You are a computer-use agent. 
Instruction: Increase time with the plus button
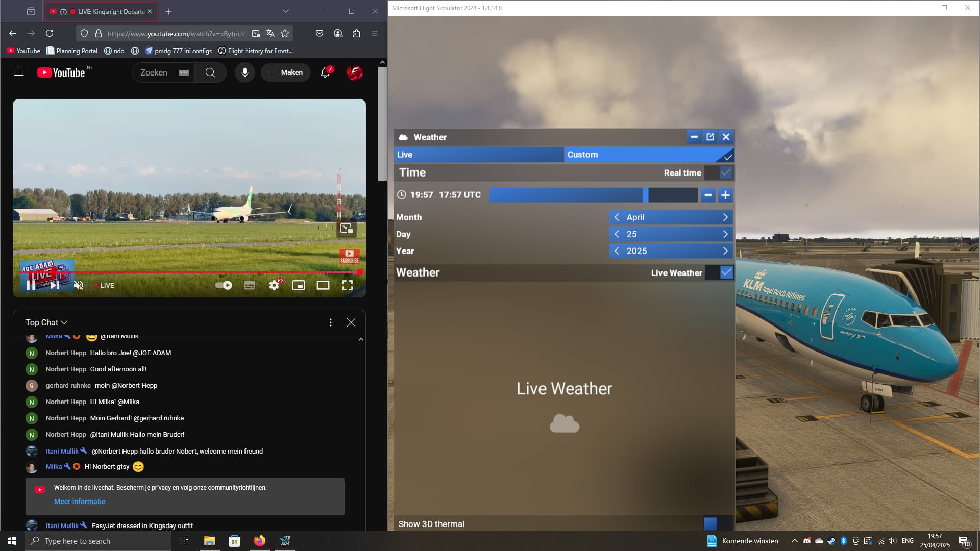[725, 195]
